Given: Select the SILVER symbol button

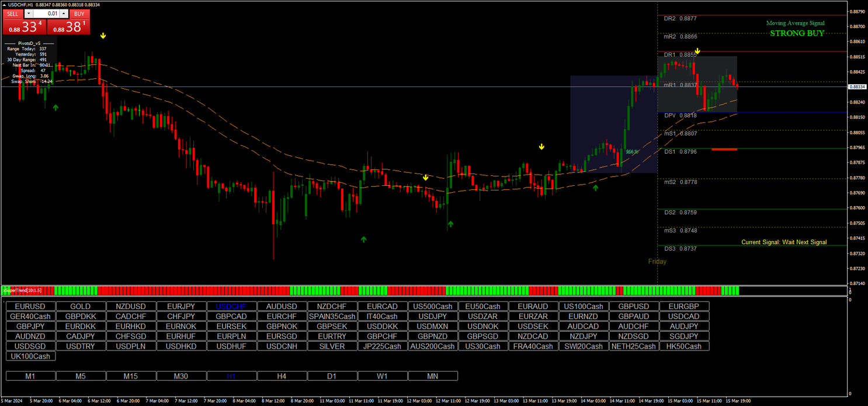Looking at the screenshot, I should [332, 346].
